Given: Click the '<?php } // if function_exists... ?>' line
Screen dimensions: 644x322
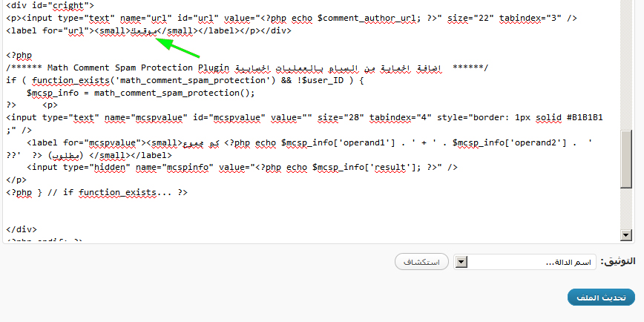Looking at the screenshot, I should click(x=97, y=192).
